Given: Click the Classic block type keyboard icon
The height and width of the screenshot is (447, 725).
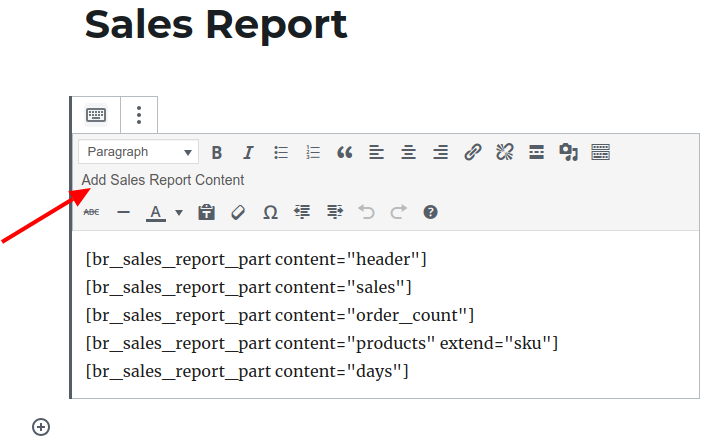Looking at the screenshot, I should click(96, 115).
